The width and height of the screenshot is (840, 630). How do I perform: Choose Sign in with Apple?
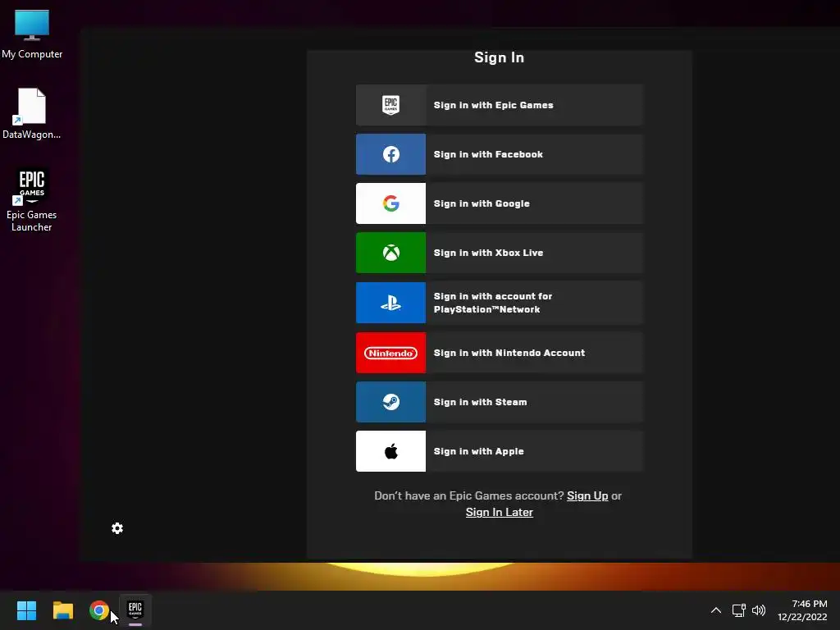[500, 451]
